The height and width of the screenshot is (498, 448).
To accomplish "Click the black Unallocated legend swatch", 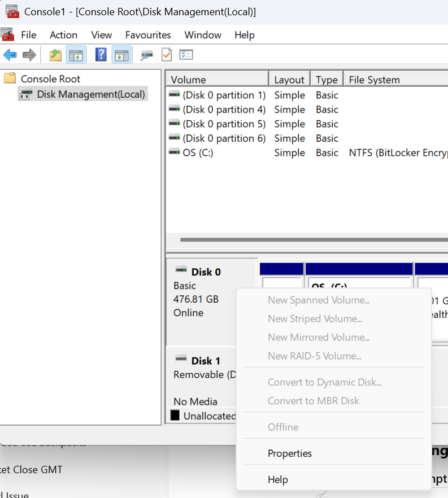I will coord(175,416).
